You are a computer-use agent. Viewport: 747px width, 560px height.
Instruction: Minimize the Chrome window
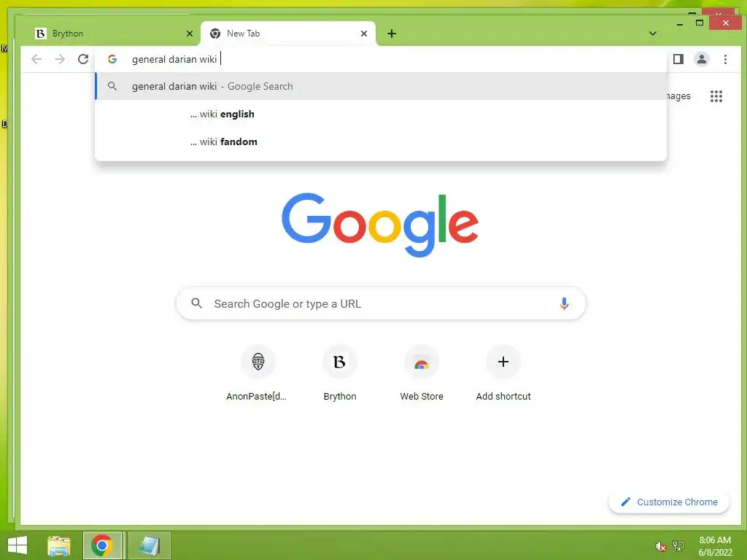(680, 23)
